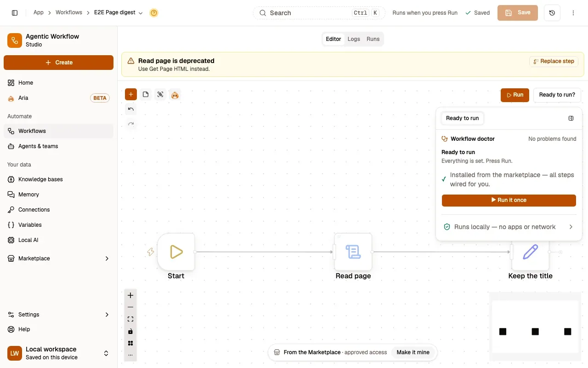
Task: Open Workflows in the sidebar
Action: coord(58,131)
